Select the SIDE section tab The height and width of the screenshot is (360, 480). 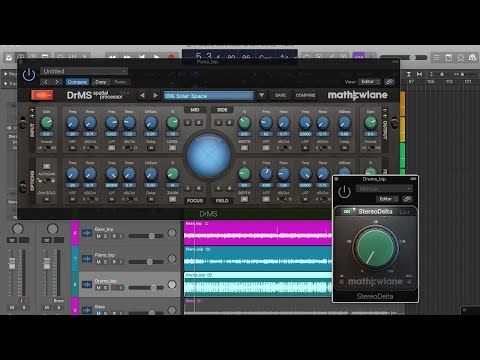(x=222, y=110)
